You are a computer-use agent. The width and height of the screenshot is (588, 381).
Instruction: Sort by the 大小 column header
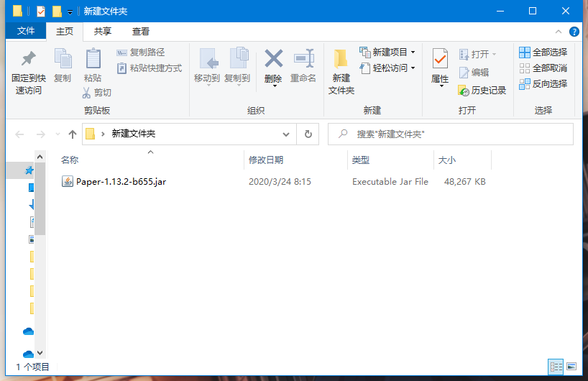click(447, 160)
